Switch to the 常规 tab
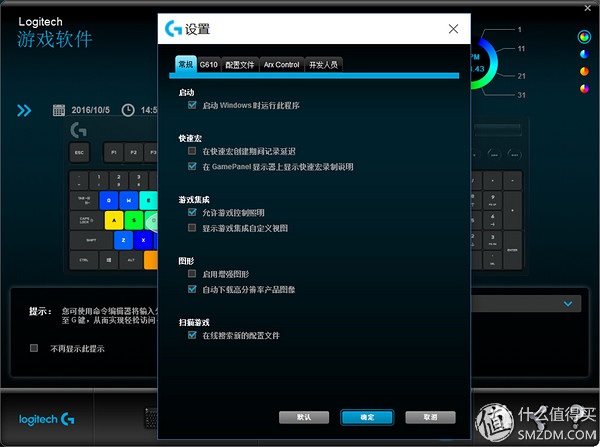Viewport: 600px width, 447px height. point(186,64)
